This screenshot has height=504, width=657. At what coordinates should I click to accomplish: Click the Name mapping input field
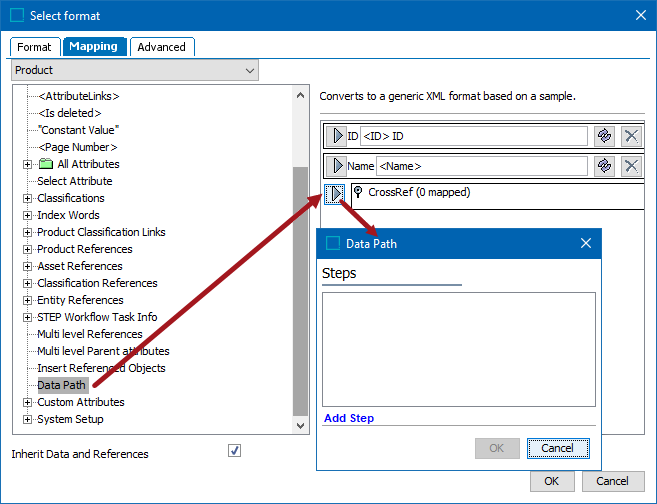point(481,166)
